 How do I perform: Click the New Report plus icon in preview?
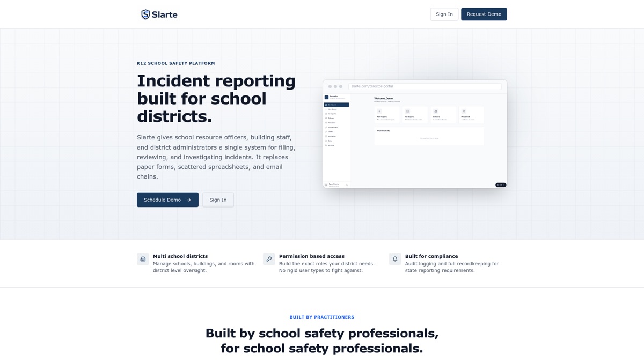pyautogui.click(x=379, y=111)
